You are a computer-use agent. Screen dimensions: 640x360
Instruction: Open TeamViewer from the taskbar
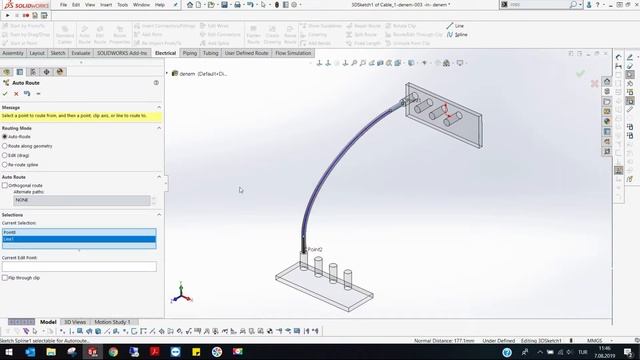176,352
